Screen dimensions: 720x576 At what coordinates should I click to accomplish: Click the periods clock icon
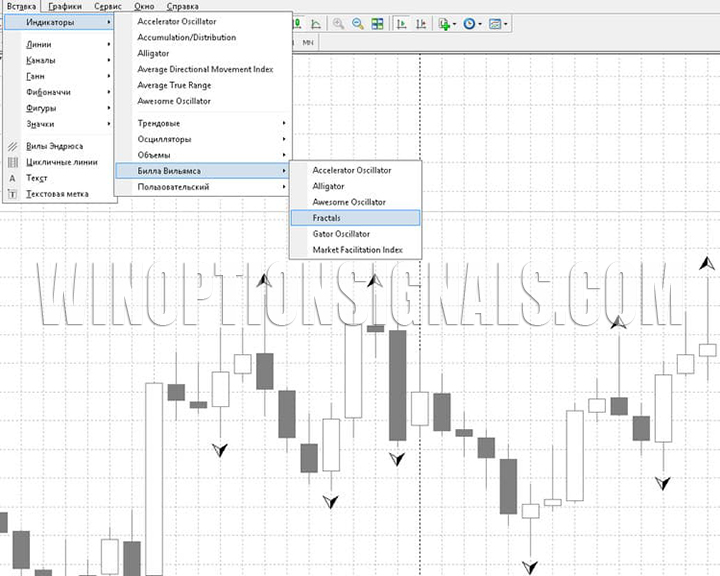469,23
